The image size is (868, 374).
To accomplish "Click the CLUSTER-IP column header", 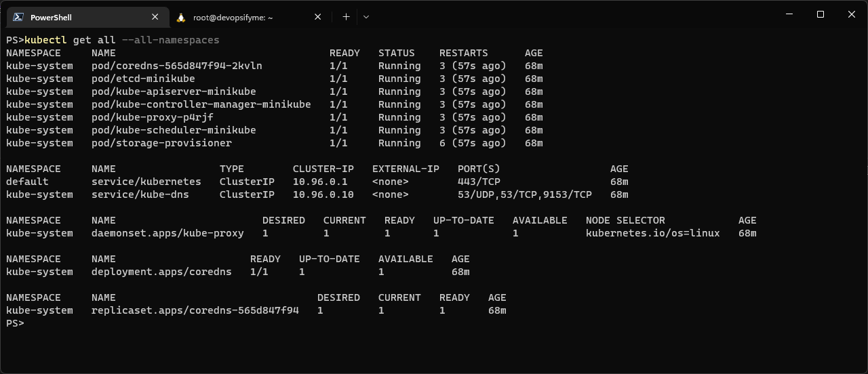I will [323, 169].
